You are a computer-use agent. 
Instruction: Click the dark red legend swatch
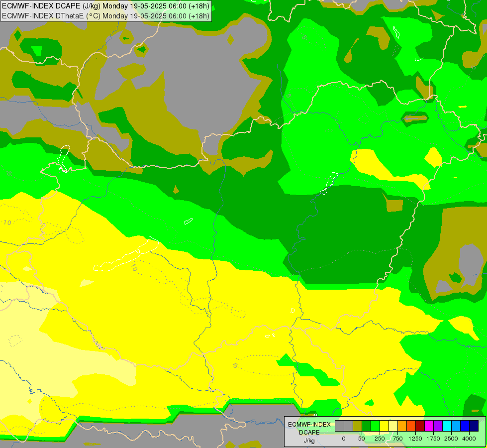point(420,426)
